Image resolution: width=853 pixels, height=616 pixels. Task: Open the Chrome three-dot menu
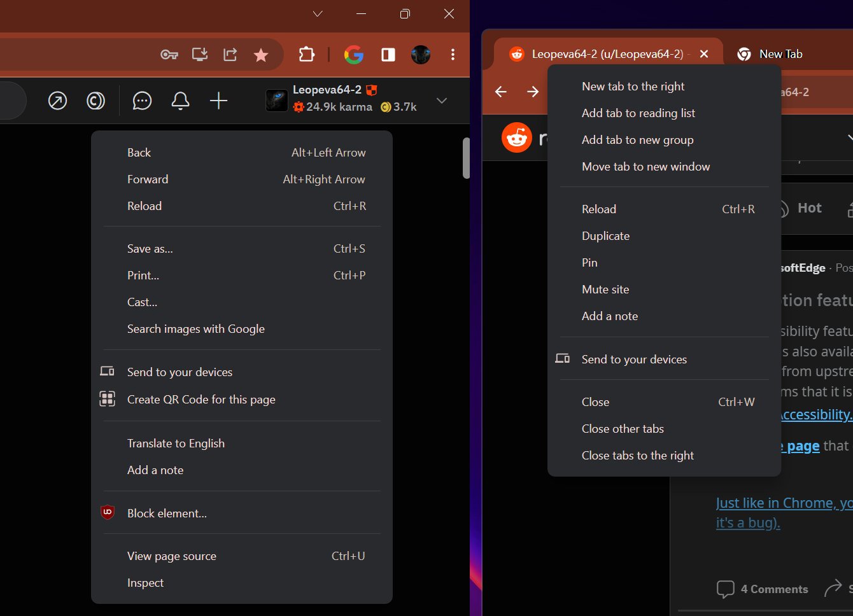click(x=453, y=55)
